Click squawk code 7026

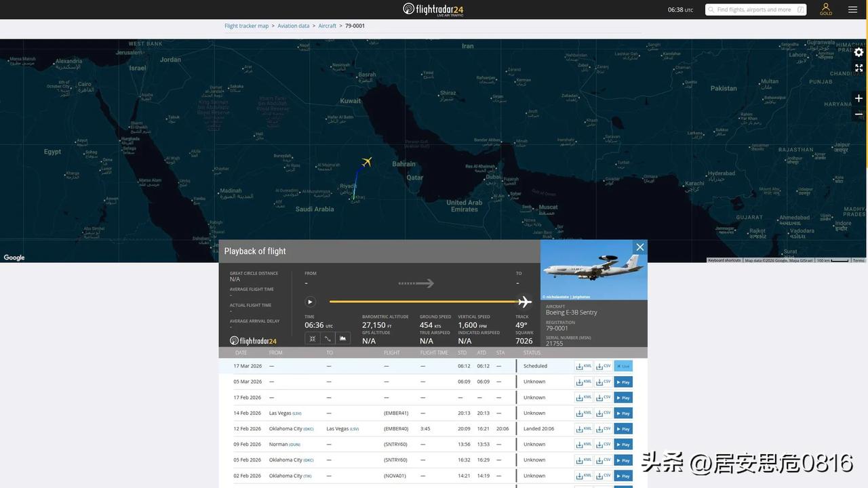(x=524, y=341)
